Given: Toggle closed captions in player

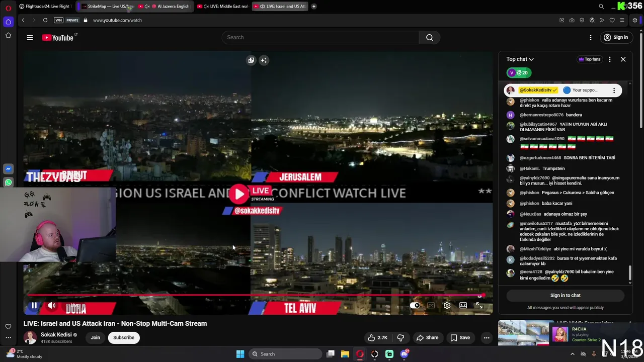Looking at the screenshot, I should point(431,305).
